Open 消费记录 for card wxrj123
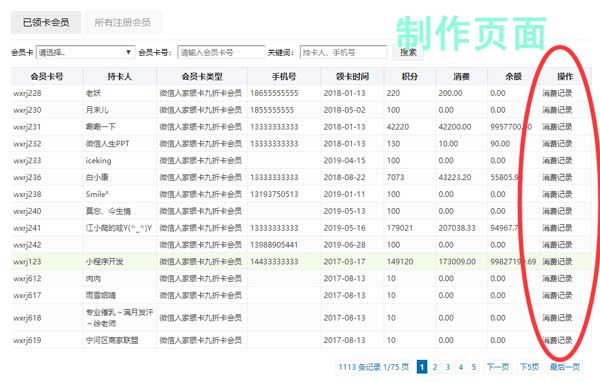600x382 pixels. point(557,261)
